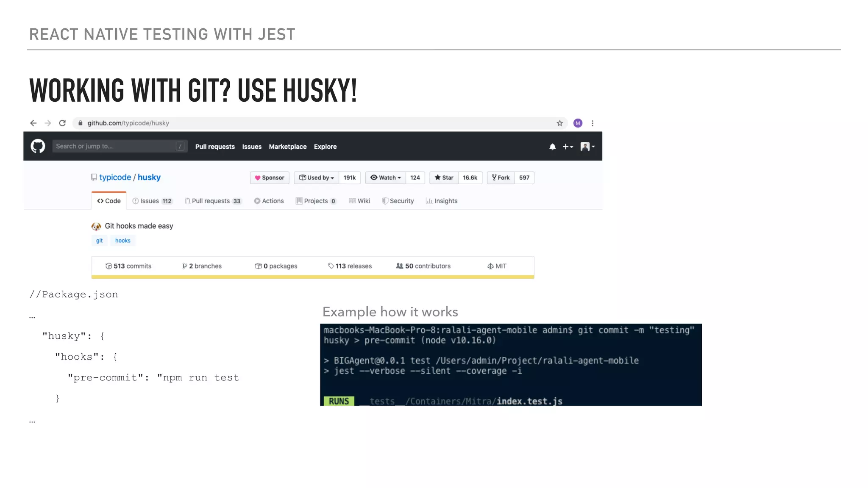
Task: View 50 contributors
Action: [423, 266]
